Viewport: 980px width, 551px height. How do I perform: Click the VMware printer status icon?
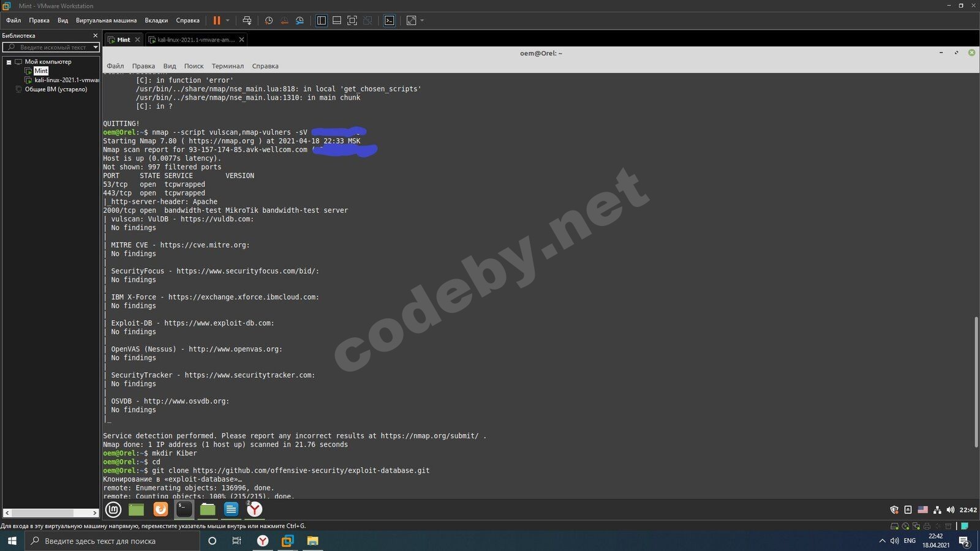coord(927,526)
